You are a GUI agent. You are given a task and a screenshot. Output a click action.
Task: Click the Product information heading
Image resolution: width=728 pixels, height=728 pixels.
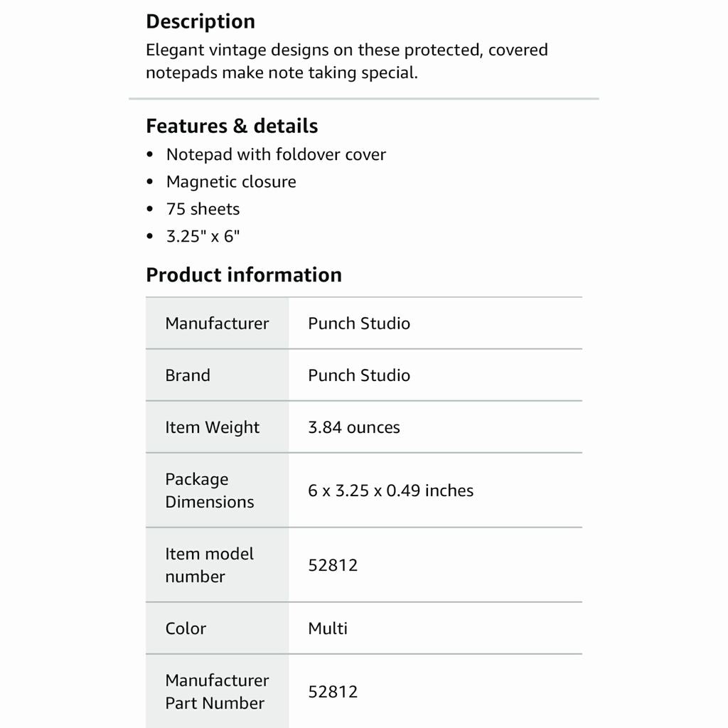pyautogui.click(x=244, y=275)
